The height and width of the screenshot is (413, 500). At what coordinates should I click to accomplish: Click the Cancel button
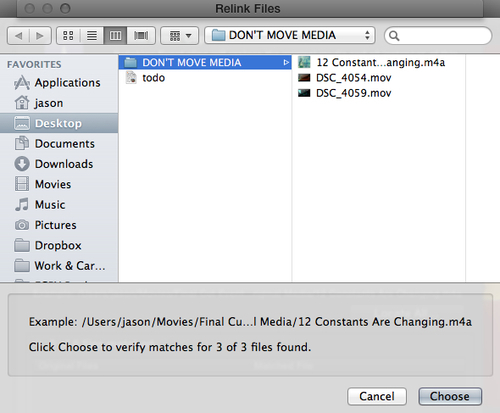377,396
